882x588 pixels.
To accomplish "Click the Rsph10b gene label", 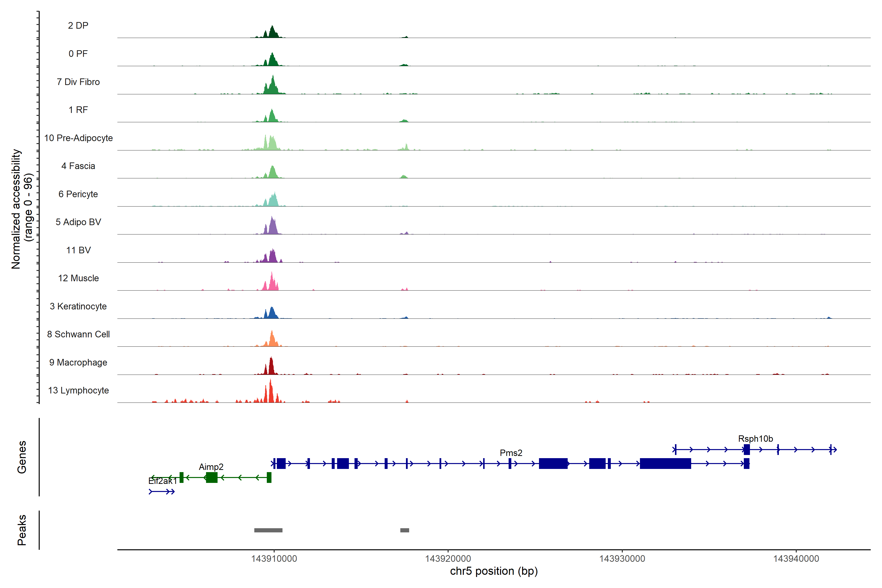I will click(x=755, y=438).
